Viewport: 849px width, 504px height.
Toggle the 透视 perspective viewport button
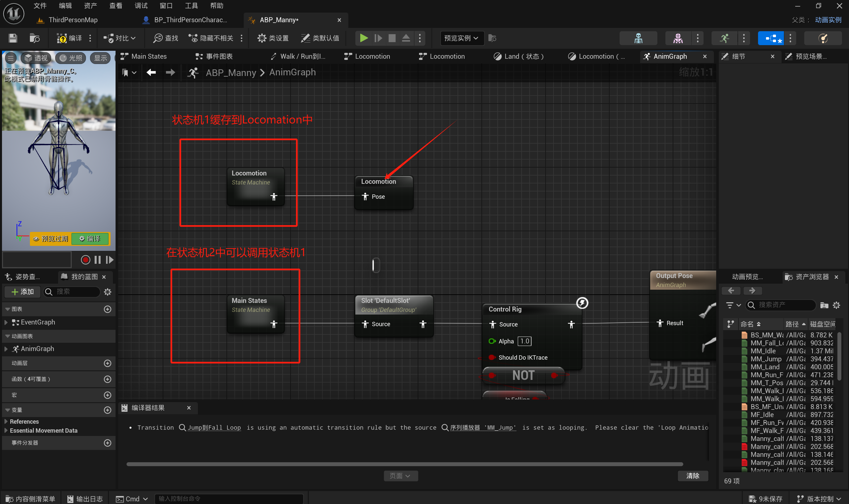[36, 58]
